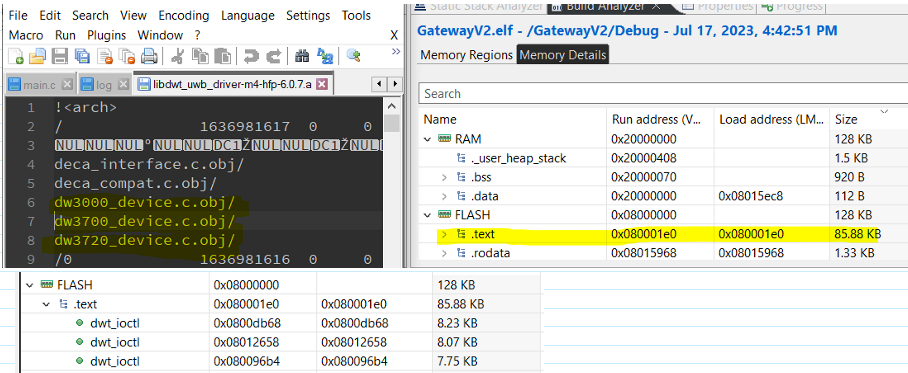Click the Undo arrow icon
Image resolution: width=908 pixels, height=373 pixels.
(x=251, y=56)
